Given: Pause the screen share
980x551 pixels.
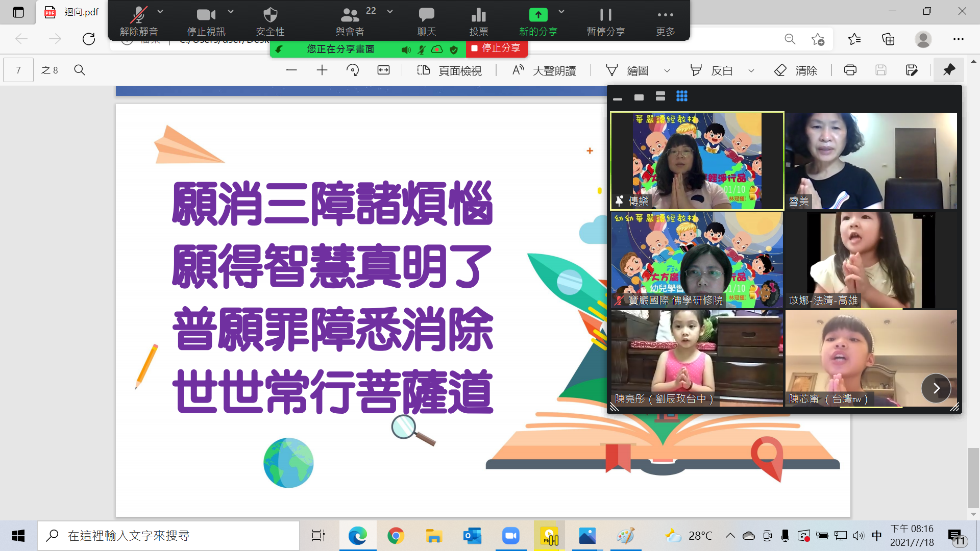Looking at the screenshot, I should tap(605, 15).
